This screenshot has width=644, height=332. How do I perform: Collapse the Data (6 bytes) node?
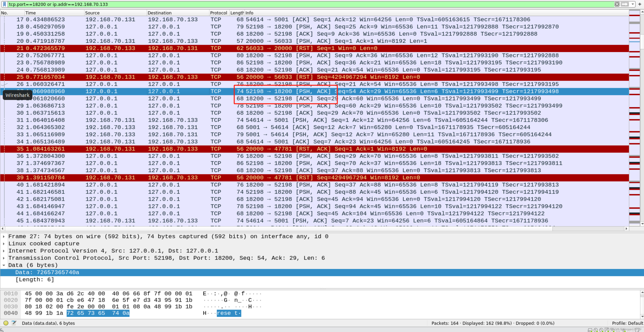[4, 265]
